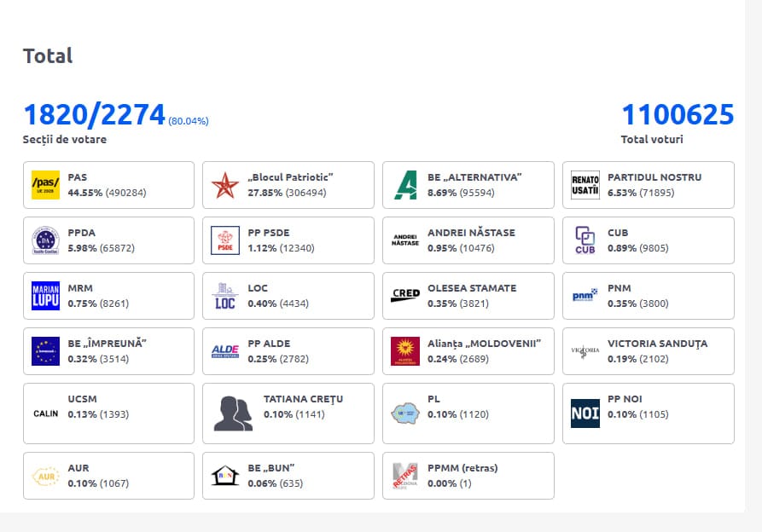Click the Total section heading
This screenshot has width=762, height=532.
pos(48,55)
